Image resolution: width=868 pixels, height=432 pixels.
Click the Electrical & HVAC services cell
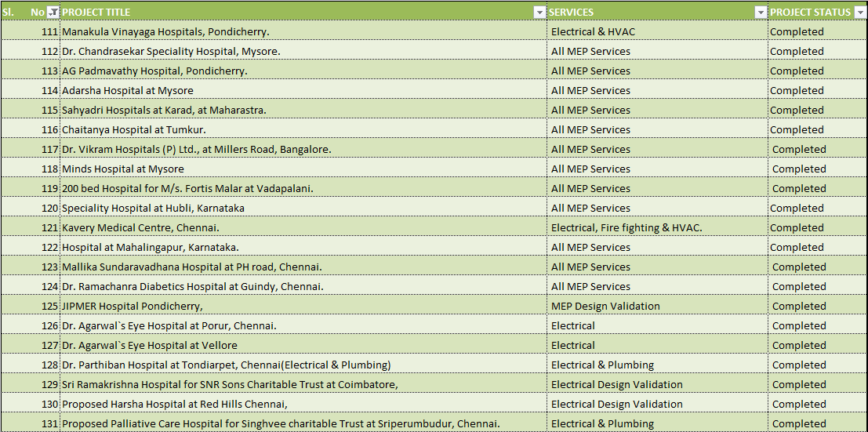click(x=593, y=32)
